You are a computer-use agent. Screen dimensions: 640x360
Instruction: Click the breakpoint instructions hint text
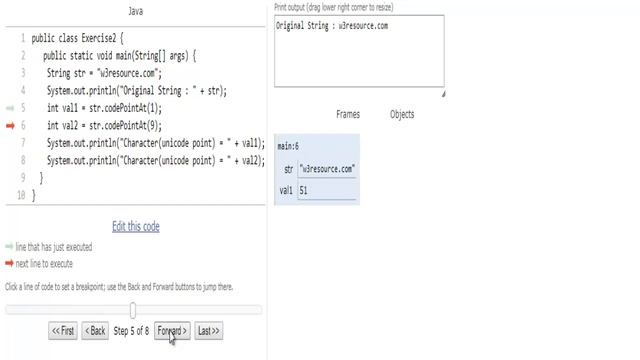tap(119, 287)
